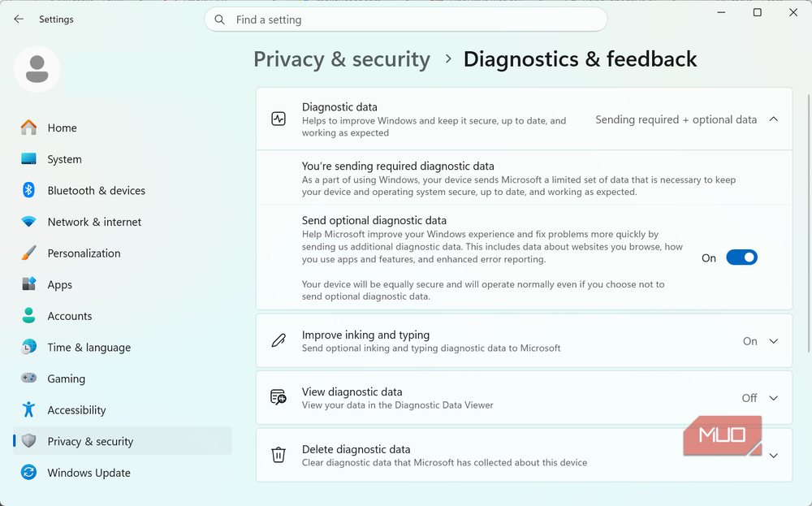This screenshot has width=812, height=506.
Task: Select Privacy & security sidebar item
Action: tap(123, 441)
